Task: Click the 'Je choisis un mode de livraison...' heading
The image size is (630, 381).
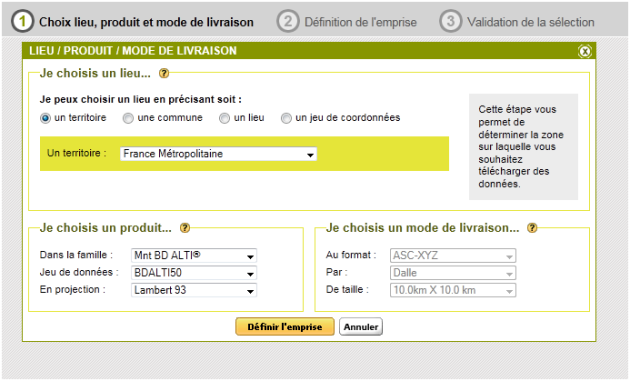Action: pyautogui.click(x=423, y=228)
